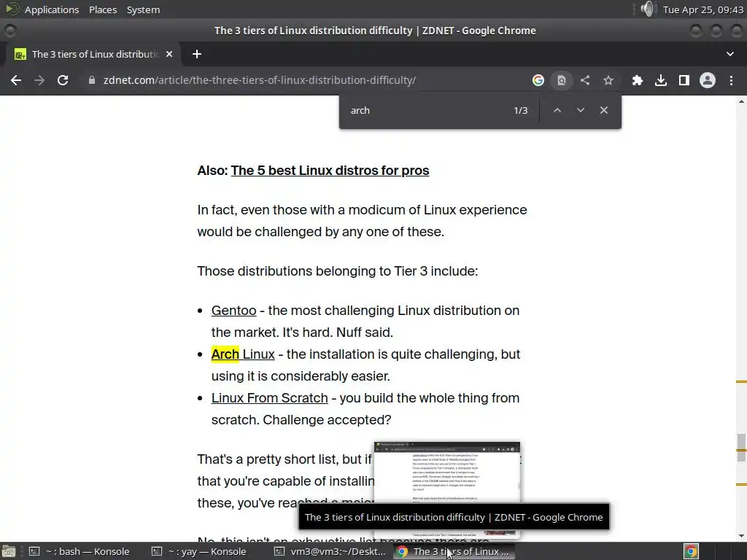
Task: Click the show desktop icon in taskbar
Action: coord(9,551)
